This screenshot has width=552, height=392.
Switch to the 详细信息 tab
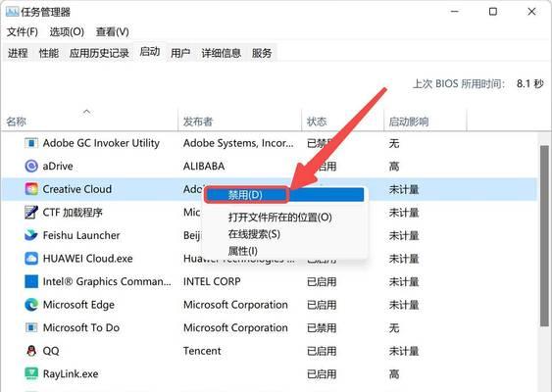pyautogui.click(x=221, y=53)
